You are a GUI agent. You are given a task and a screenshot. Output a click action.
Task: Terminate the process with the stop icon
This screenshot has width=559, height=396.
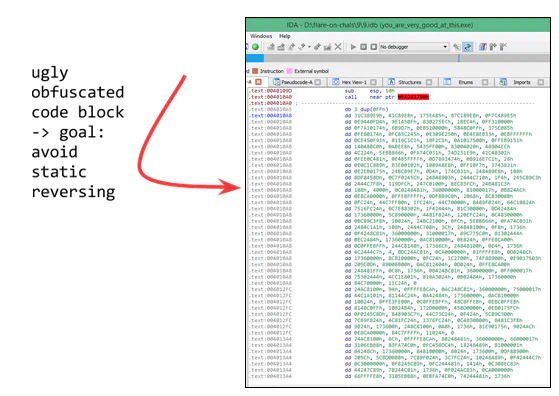coord(373,47)
